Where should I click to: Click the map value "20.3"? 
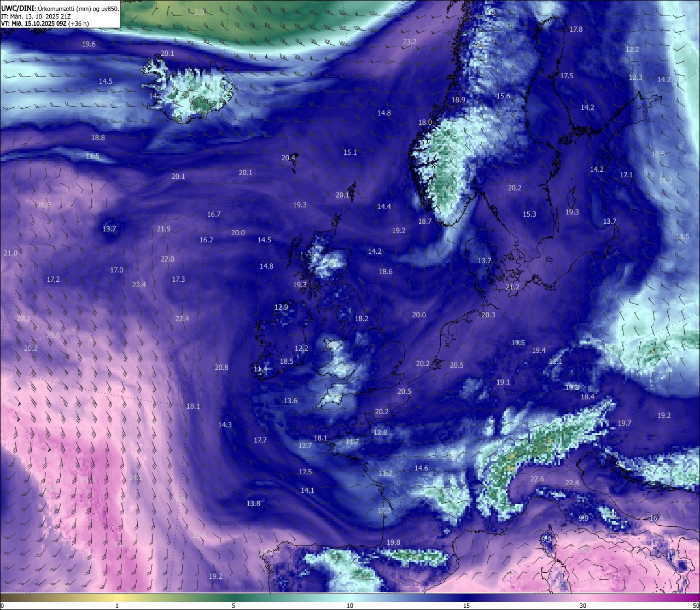click(x=488, y=315)
